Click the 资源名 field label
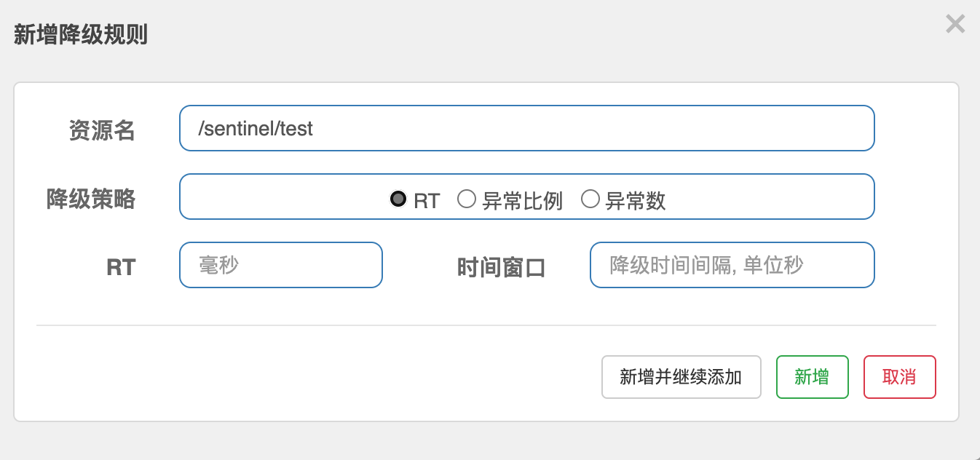This screenshot has width=980, height=460. [102, 130]
